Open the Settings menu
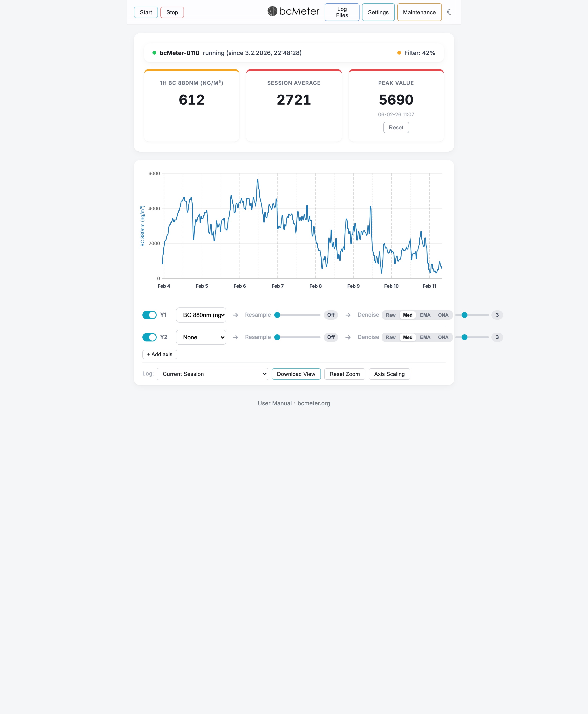Viewport: 588px width, 714px height. tap(378, 12)
